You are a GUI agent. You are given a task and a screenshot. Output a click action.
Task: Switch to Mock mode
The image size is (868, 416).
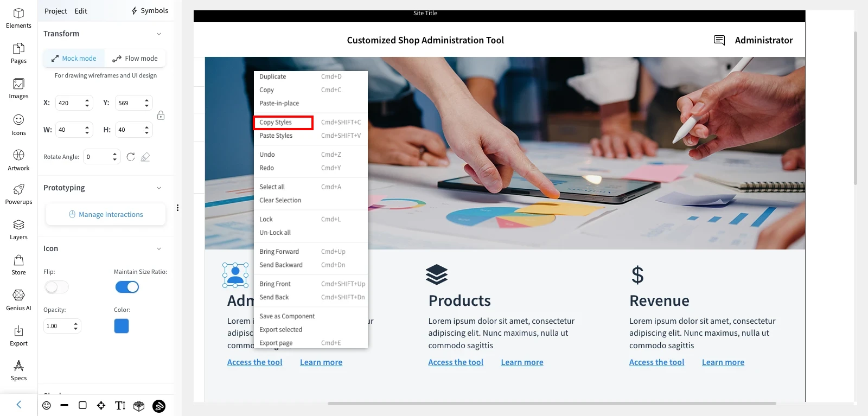[x=74, y=59]
